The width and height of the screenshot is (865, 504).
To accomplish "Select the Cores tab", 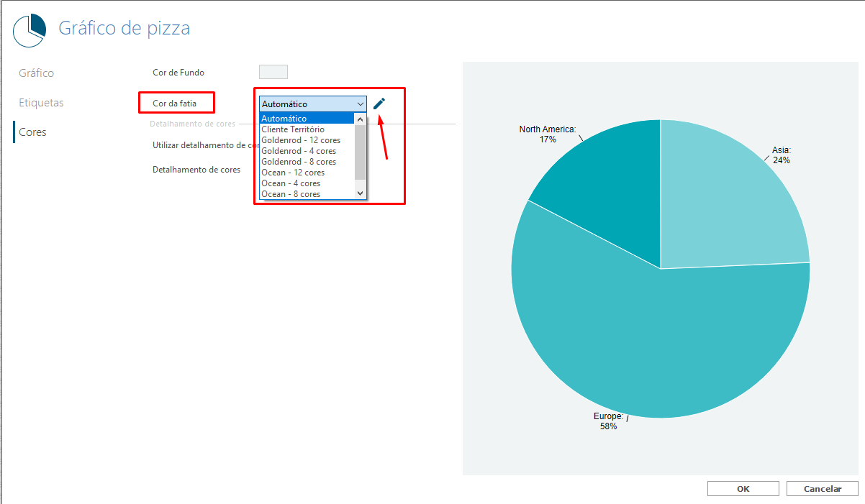I will [32, 132].
